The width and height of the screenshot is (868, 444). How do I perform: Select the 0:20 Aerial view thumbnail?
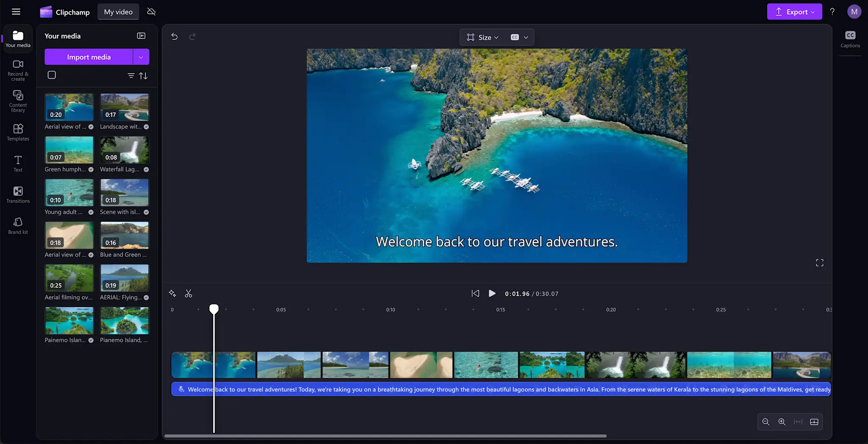[69, 107]
